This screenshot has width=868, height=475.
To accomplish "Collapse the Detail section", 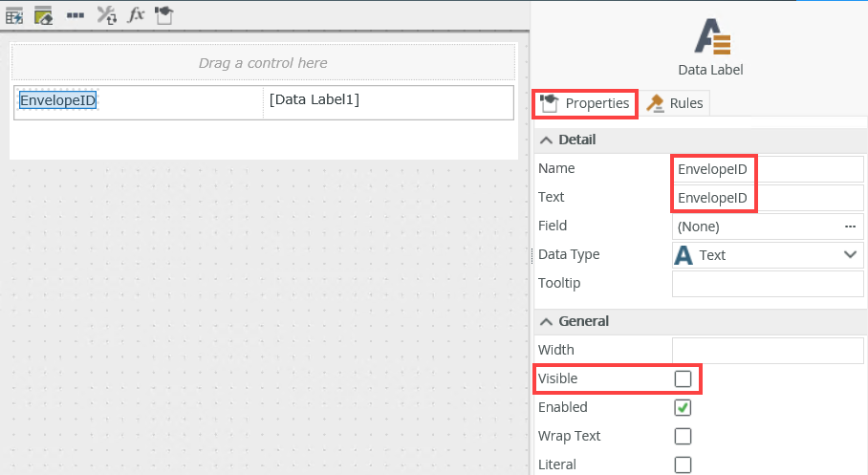I will (547, 140).
